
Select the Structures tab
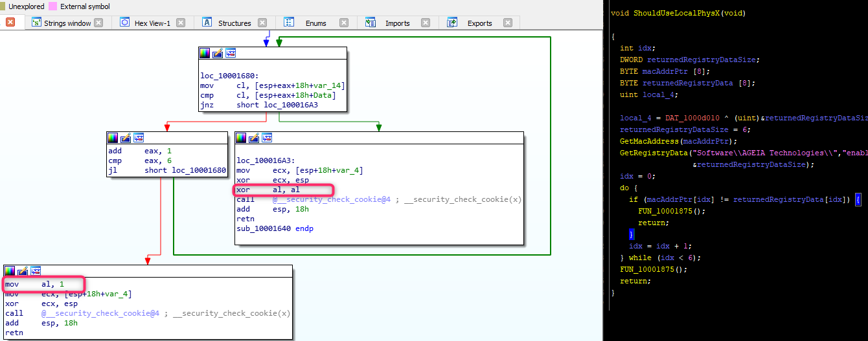[234, 23]
